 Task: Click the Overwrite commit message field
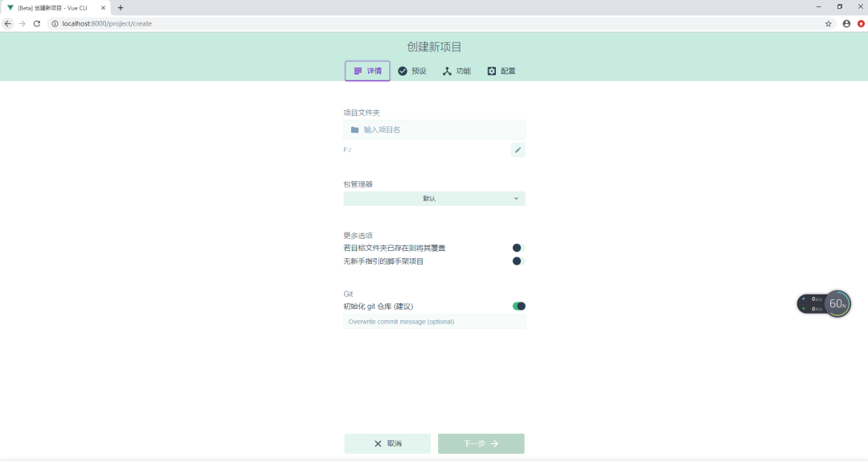(x=434, y=322)
